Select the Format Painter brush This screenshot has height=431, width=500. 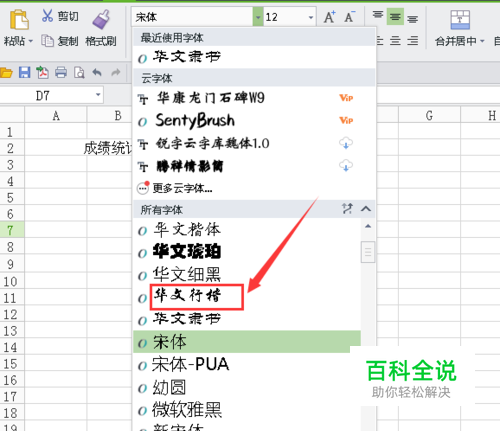pos(101,19)
